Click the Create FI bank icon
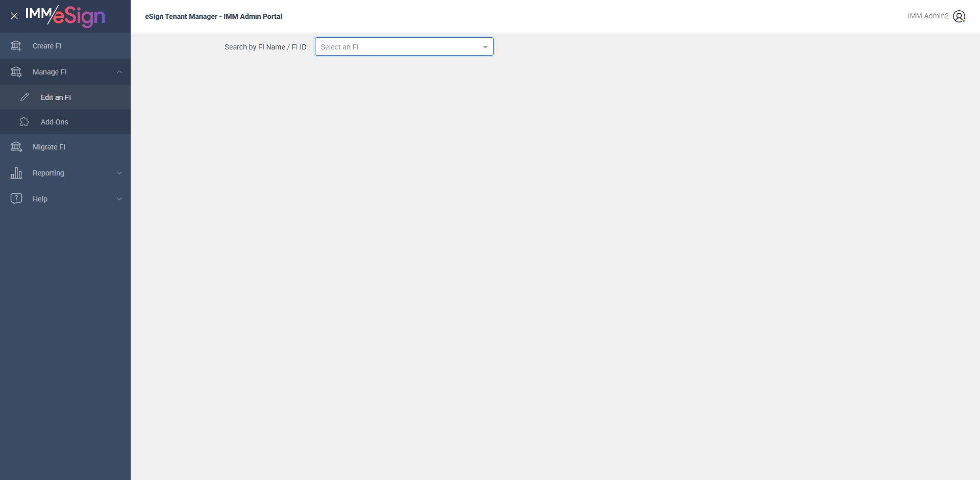 16,46
